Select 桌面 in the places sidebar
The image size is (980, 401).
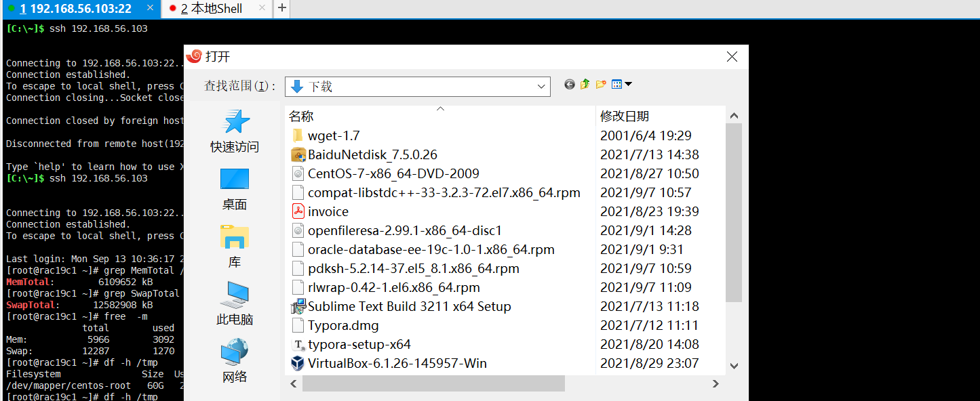pyautogui.click(x=235, y=190)
